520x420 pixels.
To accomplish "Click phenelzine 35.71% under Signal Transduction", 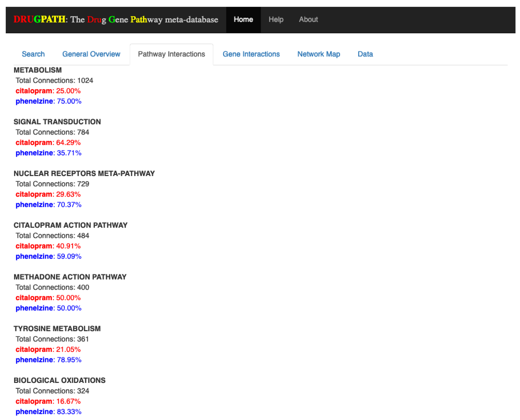I will (48, 153).
